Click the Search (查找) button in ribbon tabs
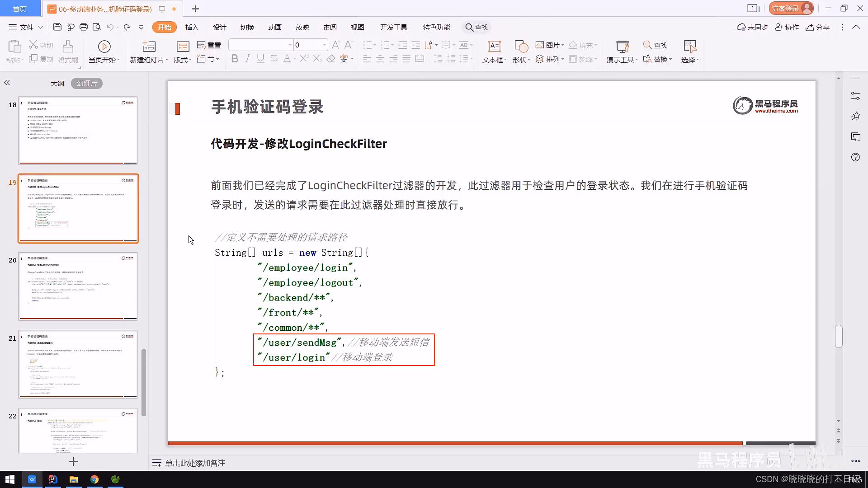The height and width of the screenshot is (488, 868). 477,27
